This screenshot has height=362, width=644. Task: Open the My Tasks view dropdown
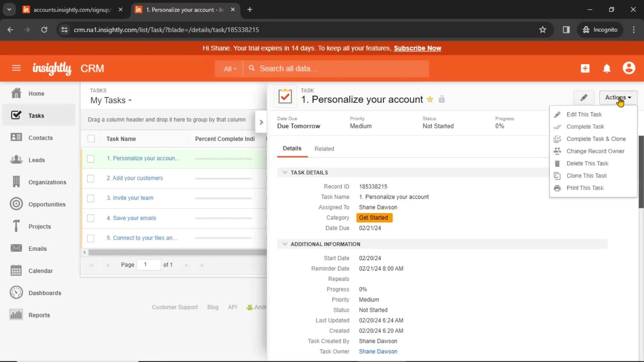tap(111, 100)
